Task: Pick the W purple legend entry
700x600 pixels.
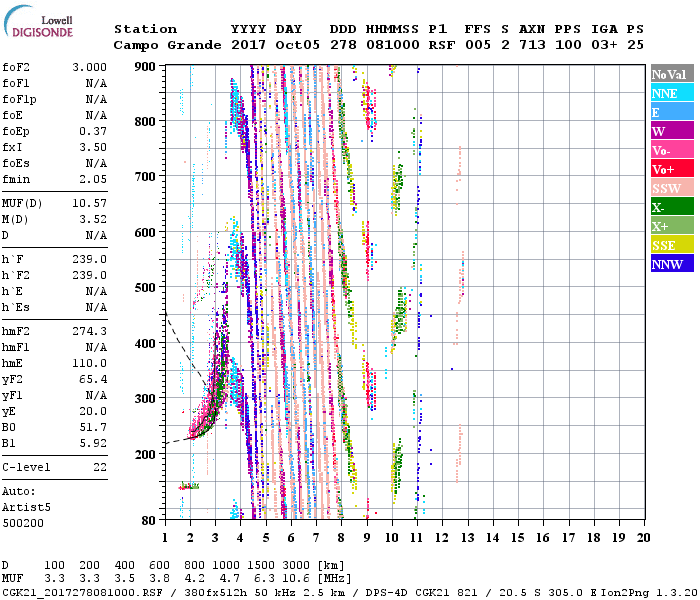Action: pos(671,131)
